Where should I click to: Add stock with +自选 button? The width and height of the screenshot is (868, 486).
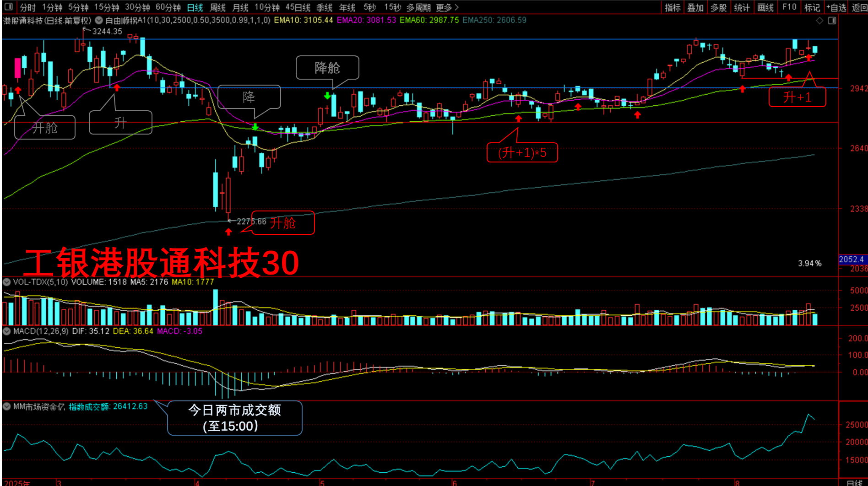pos(837,7)
